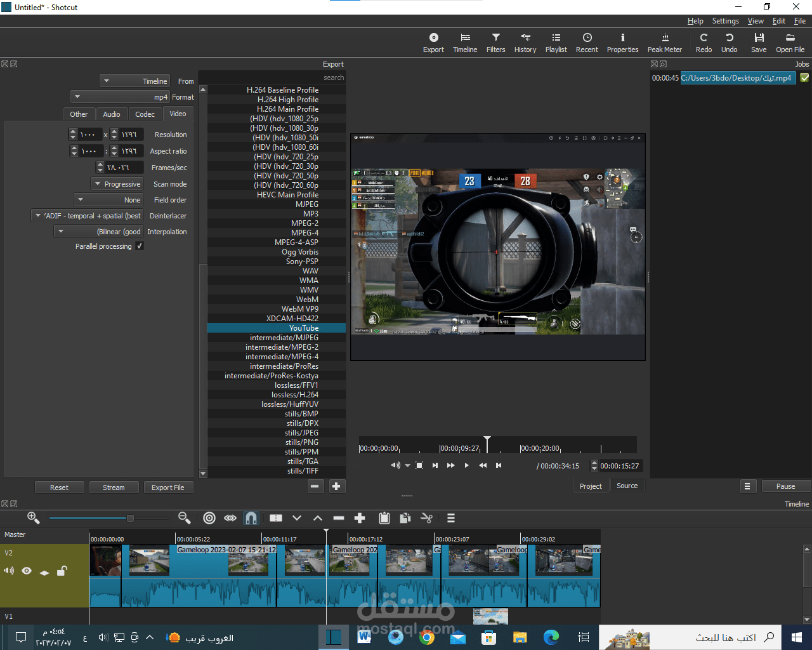Click the Reset button
Screen dimensions: 812x650
click(59, 487)
